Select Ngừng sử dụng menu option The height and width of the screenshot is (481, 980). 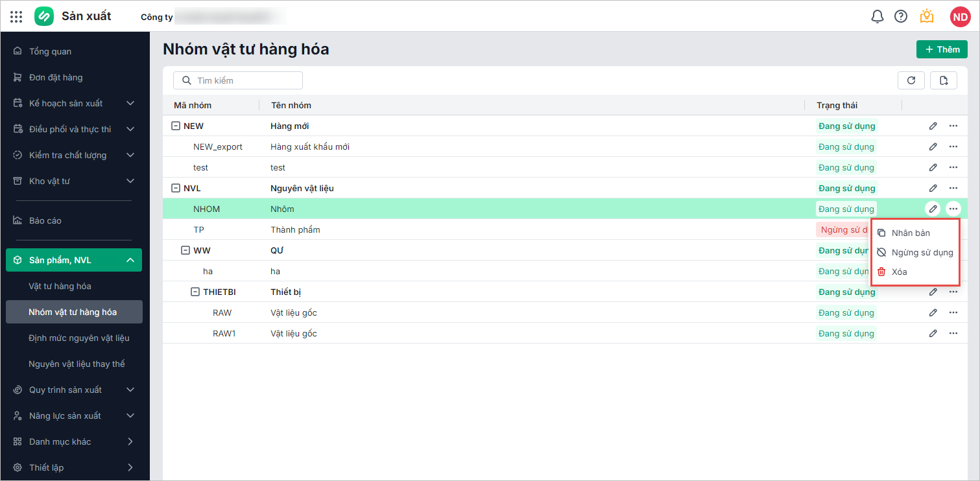coord(922,252)
